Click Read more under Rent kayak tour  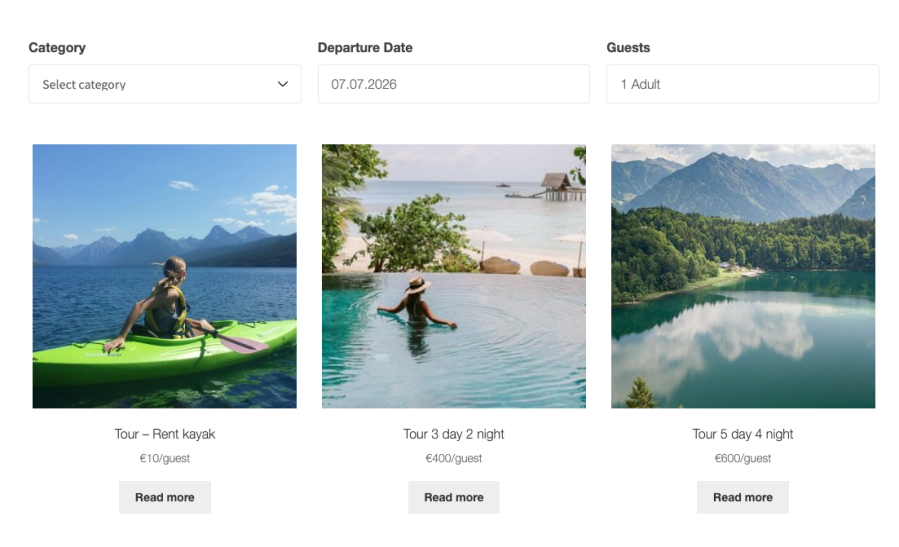click(165, 497)
